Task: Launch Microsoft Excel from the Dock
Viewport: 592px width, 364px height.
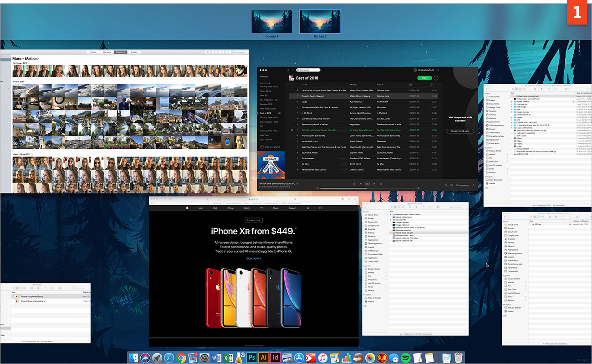Action: [x=228, y=358]
